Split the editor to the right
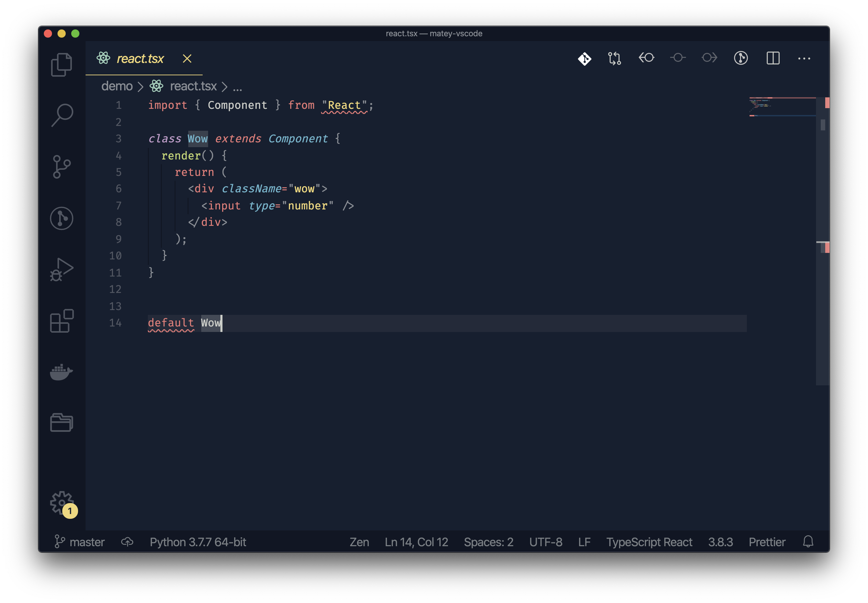Viewport: 868px width, 603px height. [773, 58]
